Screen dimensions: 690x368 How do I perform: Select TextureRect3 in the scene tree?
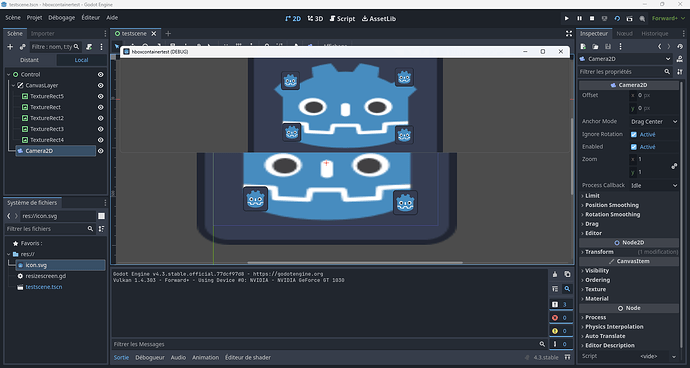click(x=47, y=129)
